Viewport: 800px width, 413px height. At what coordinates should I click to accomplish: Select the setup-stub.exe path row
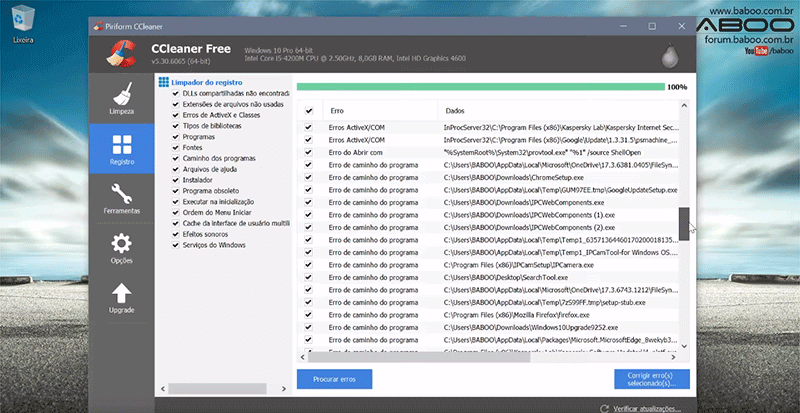click(488, 302)
